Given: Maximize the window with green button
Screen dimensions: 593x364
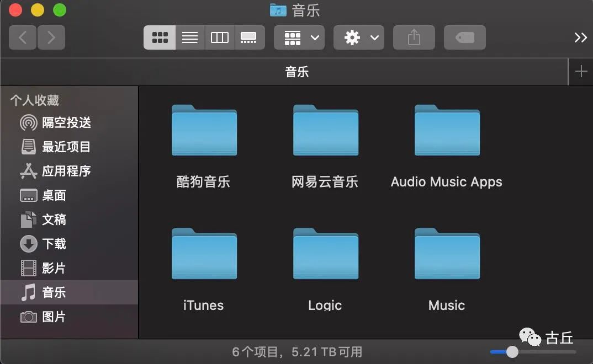Looking at the screenshot, I should (x=60, y=10).
